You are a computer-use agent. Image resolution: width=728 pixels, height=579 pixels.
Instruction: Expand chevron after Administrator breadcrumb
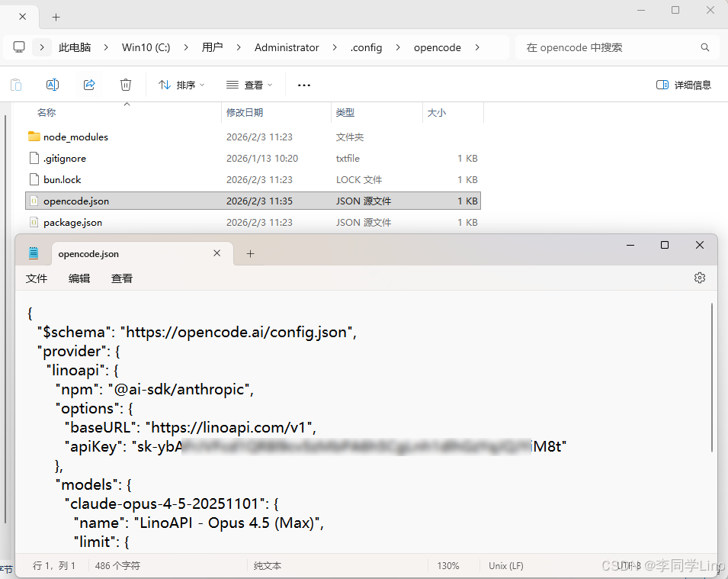335,47
